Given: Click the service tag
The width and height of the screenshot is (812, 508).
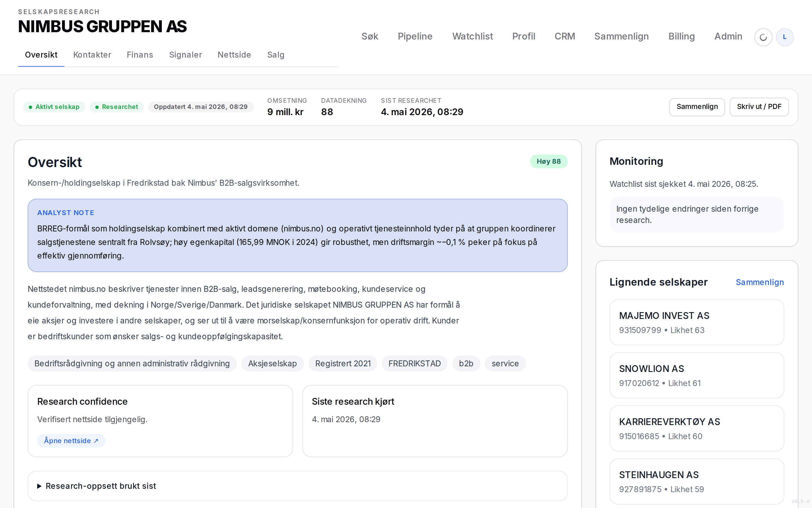Looking at the screenshot, I should click(505, 364).
